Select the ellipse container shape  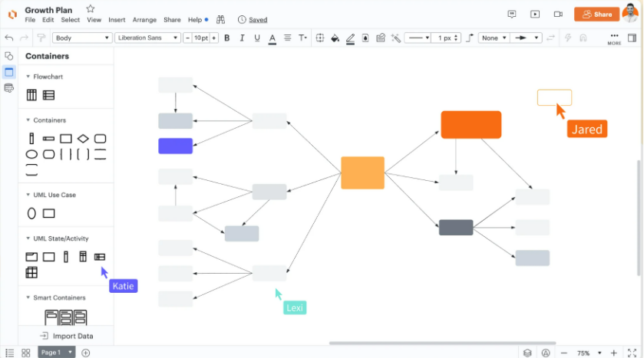31,155
